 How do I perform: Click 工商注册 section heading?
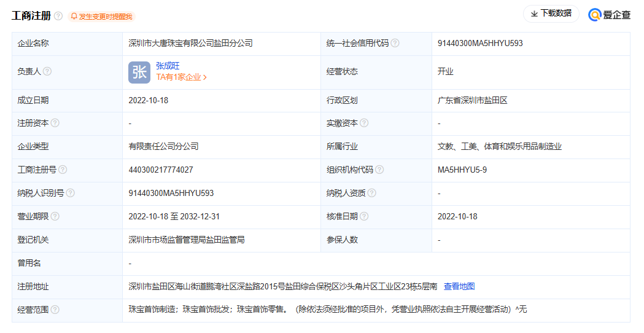[31, 16]
